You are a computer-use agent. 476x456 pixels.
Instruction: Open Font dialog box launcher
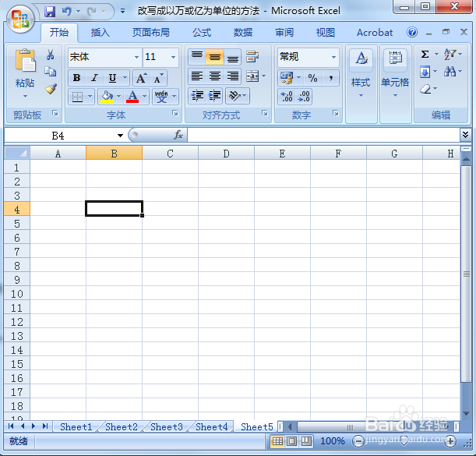(x=175, y=113)
